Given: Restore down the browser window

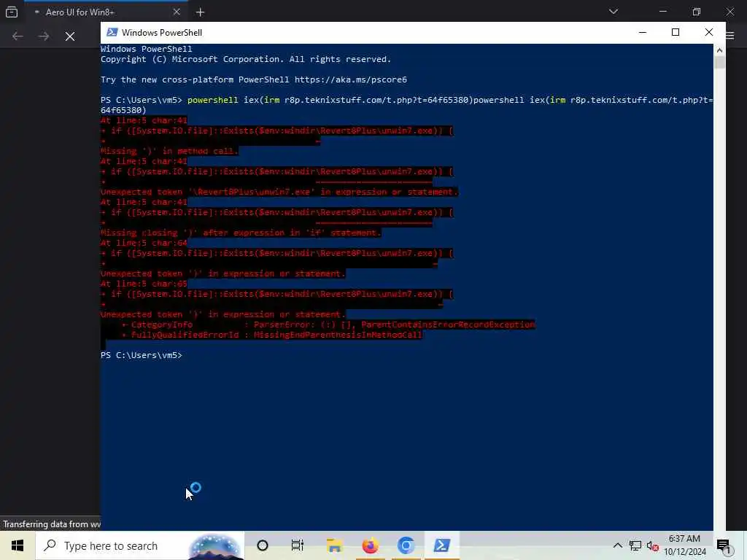Looking at the screenshot, I should (x=697, y=12).
